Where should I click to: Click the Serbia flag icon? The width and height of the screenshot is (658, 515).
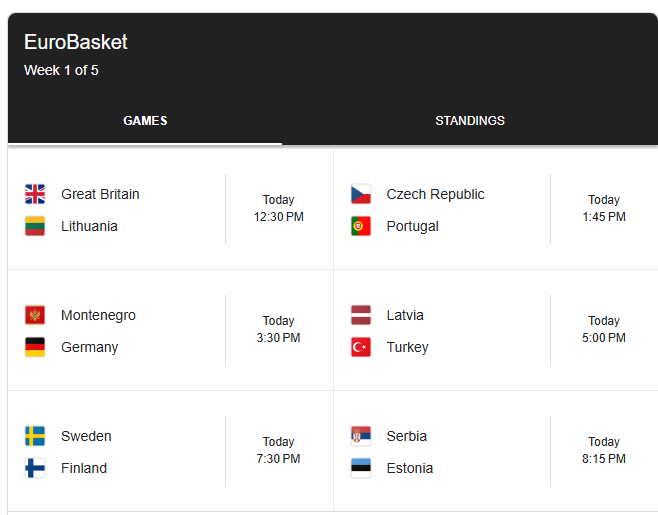click(x=361, y=436)
